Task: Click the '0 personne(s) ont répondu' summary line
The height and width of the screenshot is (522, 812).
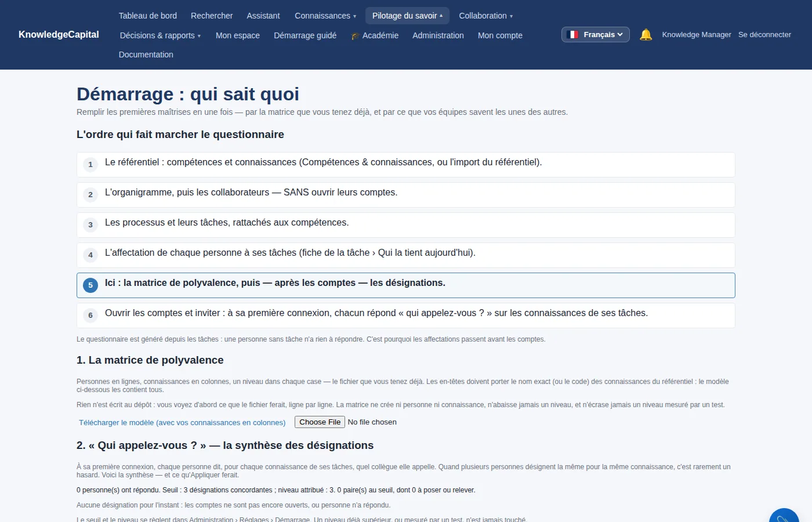Action: [x=276, y=490]
